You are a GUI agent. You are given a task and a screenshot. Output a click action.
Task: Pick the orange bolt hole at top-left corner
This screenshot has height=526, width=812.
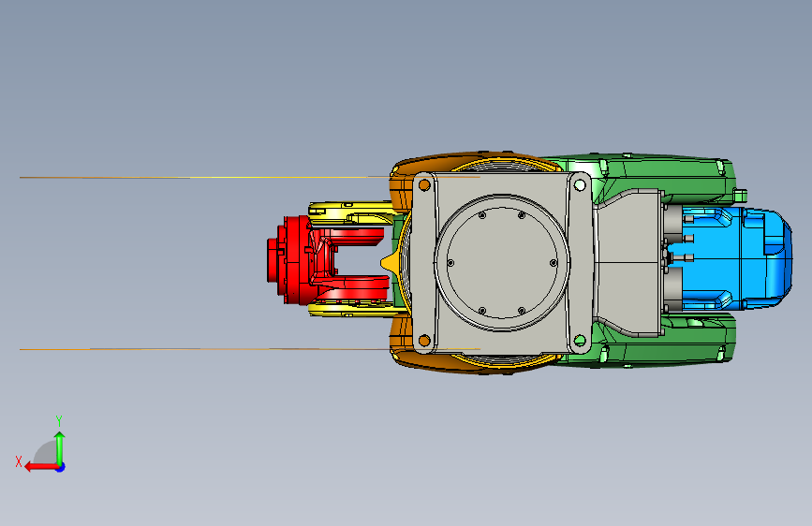point(424,184)
